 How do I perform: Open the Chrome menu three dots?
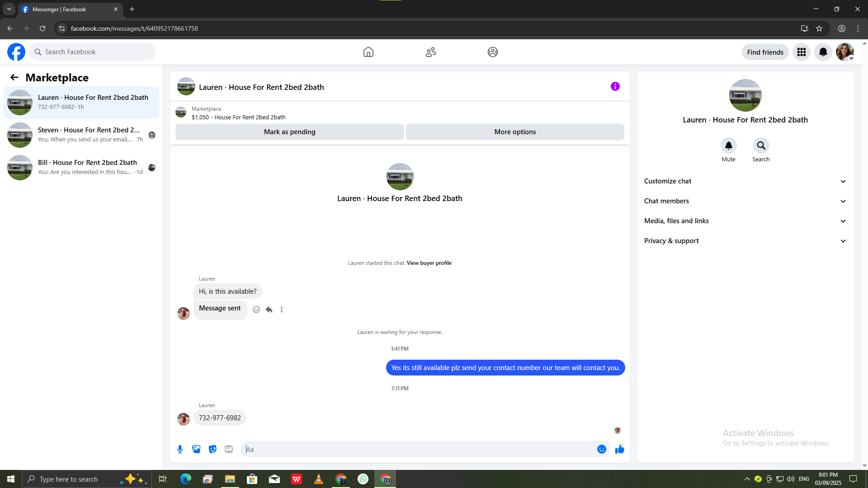point(858,28)
